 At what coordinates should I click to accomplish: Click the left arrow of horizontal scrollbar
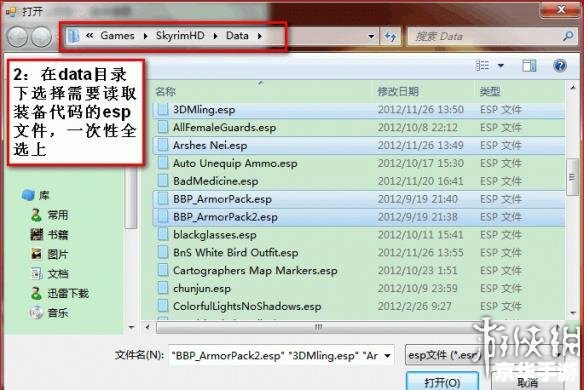(148, 327)
